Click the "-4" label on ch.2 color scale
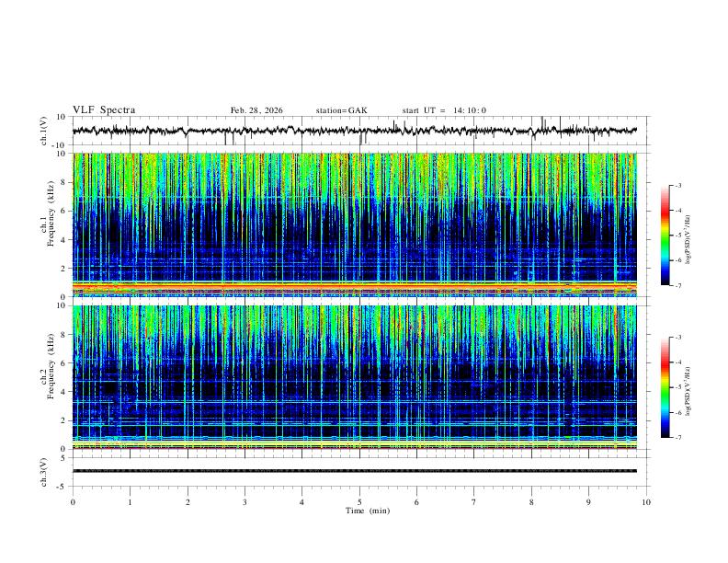The image size is (728, 563). 678,362
